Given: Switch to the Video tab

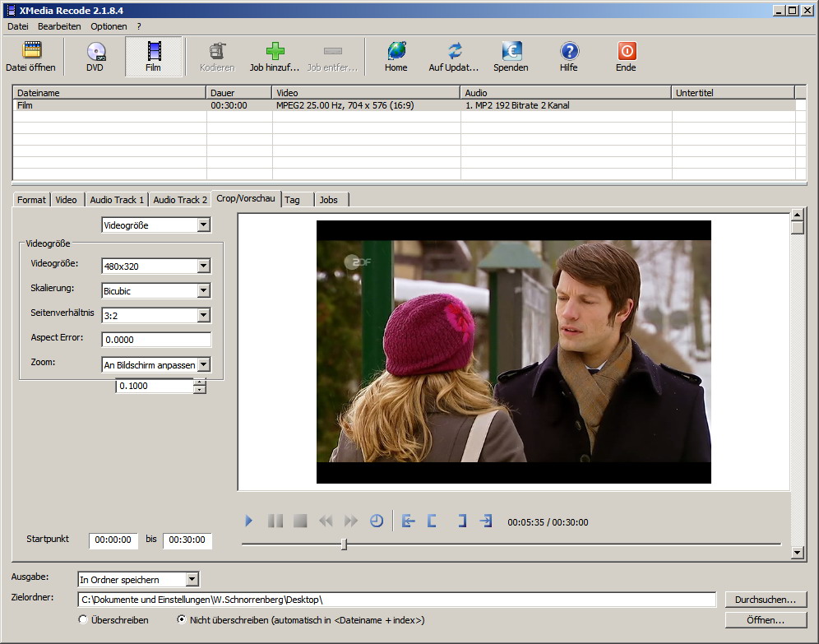Looking at the screenshot, I should point(66,200).
